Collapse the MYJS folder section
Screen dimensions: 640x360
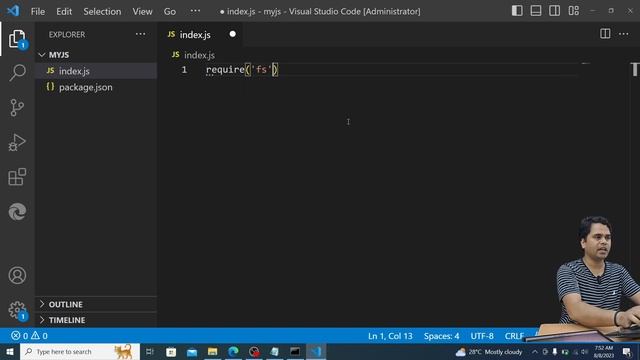(96, 55)
